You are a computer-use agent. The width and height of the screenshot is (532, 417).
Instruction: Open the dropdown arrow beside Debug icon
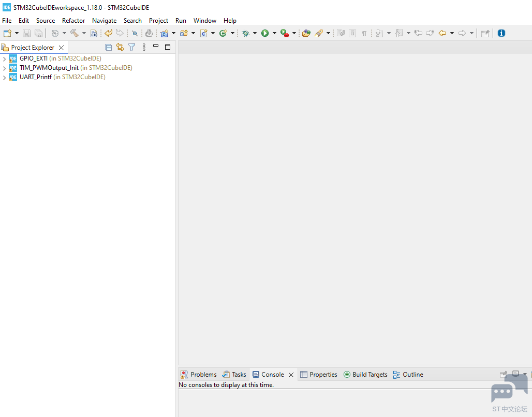pos(255,33)
